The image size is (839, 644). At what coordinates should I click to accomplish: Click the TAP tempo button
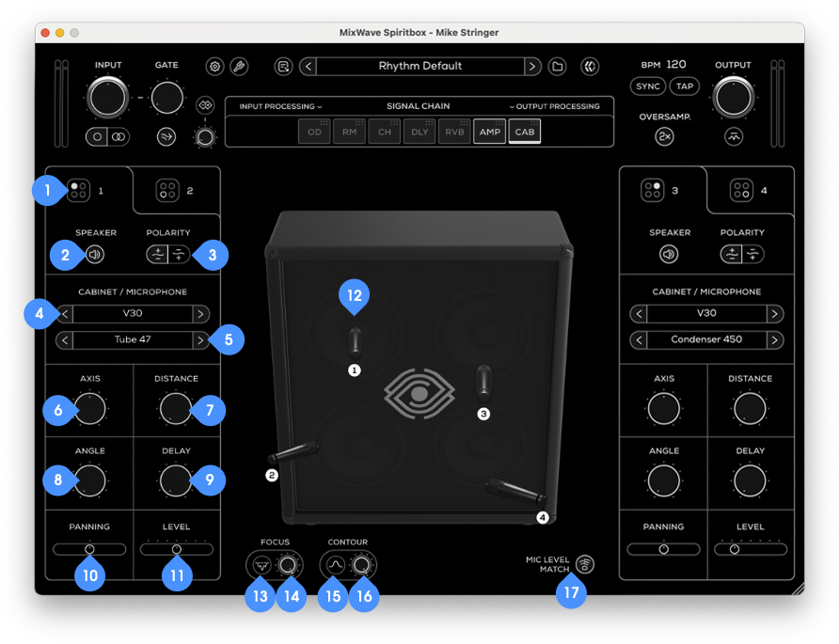point(685,86)
